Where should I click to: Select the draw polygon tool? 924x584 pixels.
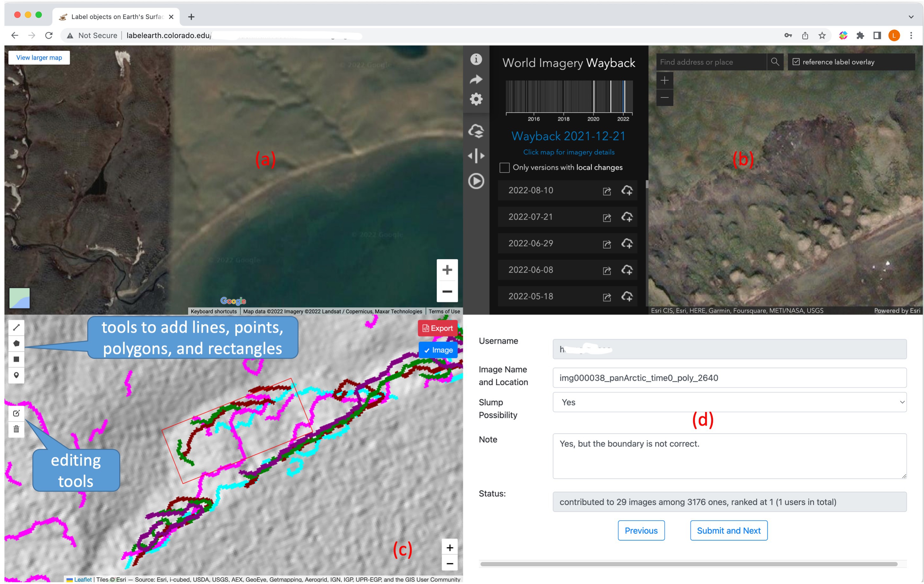click(16, 343)
